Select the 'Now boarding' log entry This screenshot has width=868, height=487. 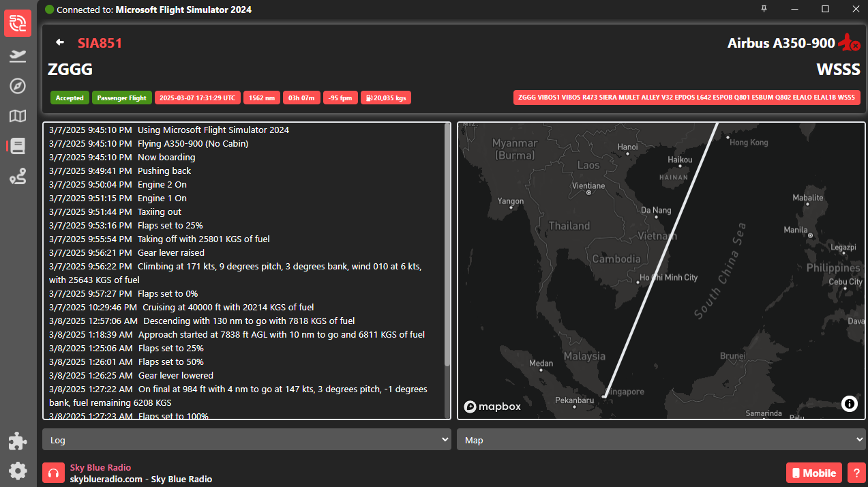click(x=122, y=157)
